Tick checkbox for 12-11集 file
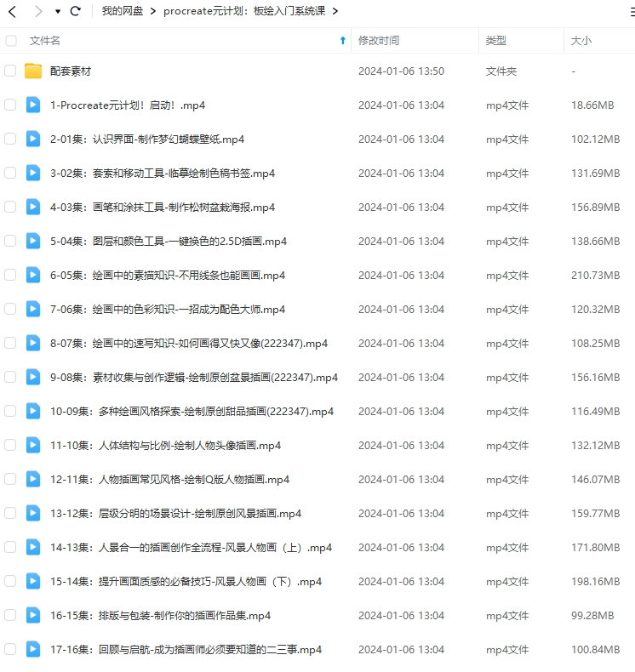Viewport: 635px width, 672px height. point(10,479)
